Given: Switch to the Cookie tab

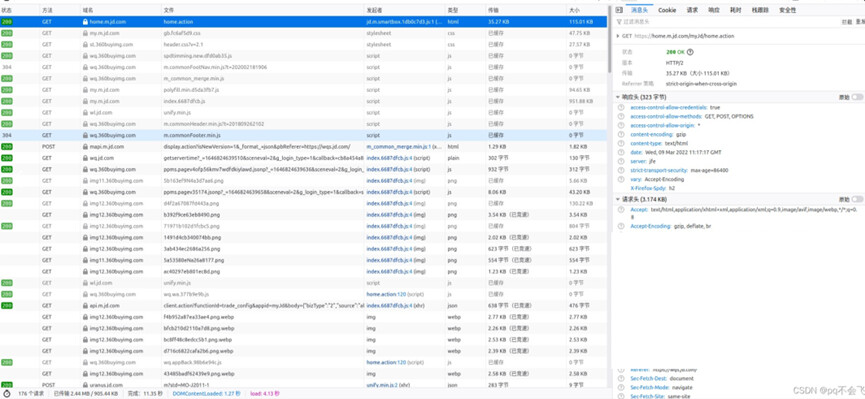Looking at the screenshot, I should (x=667, y=10).
